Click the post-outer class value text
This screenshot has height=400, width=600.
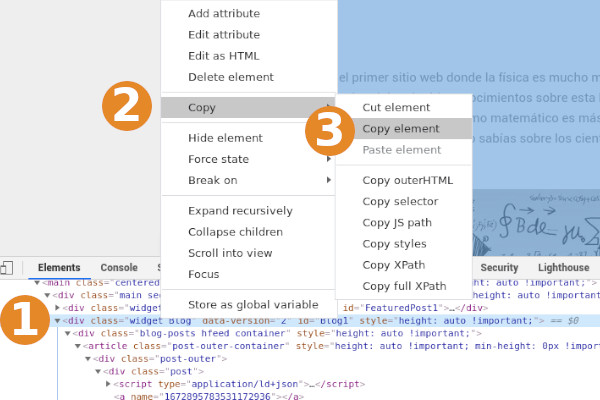[188, 359]
